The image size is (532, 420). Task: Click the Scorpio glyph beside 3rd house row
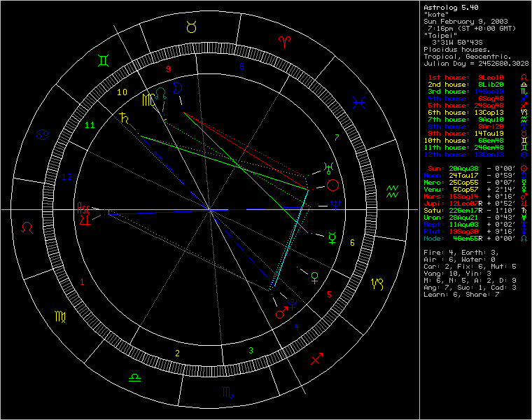point(524,92)
